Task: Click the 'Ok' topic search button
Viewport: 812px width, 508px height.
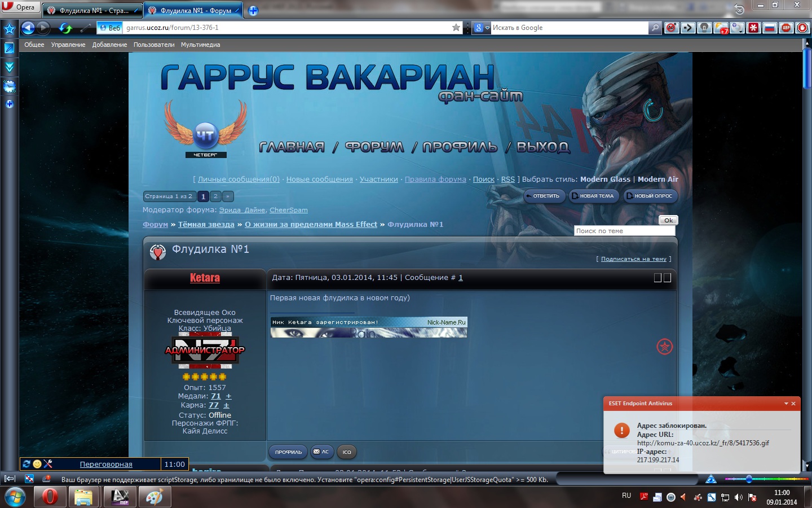Action: pos(668,220)
